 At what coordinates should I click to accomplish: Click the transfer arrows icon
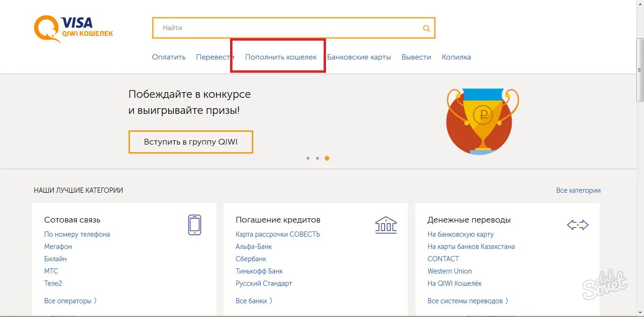[x=578, y=225]
